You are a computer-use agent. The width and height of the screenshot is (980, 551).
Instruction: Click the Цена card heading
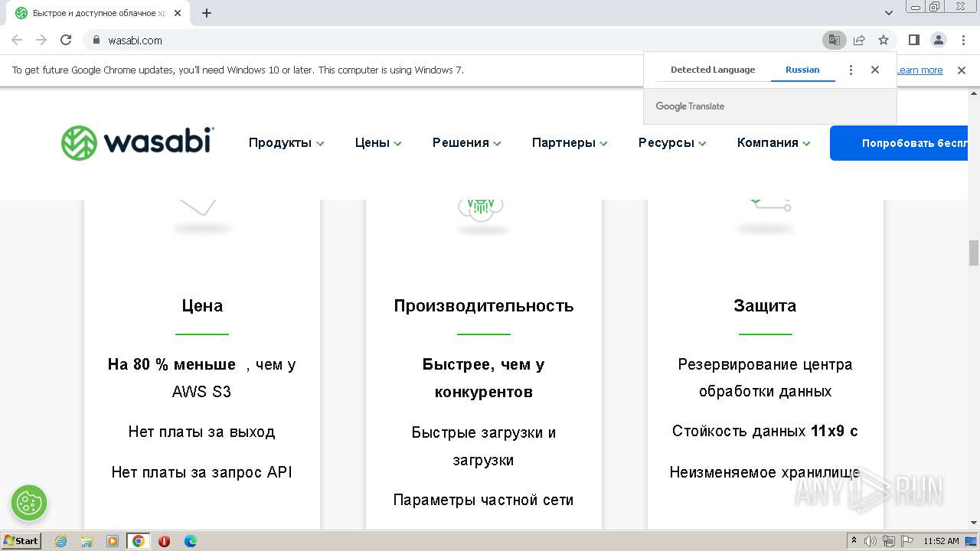coord(202,306)
